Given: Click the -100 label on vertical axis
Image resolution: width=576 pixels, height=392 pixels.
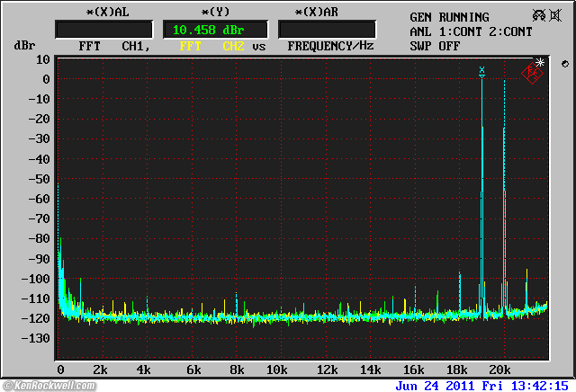Looking at the screenshot, I should coord(36,279).
